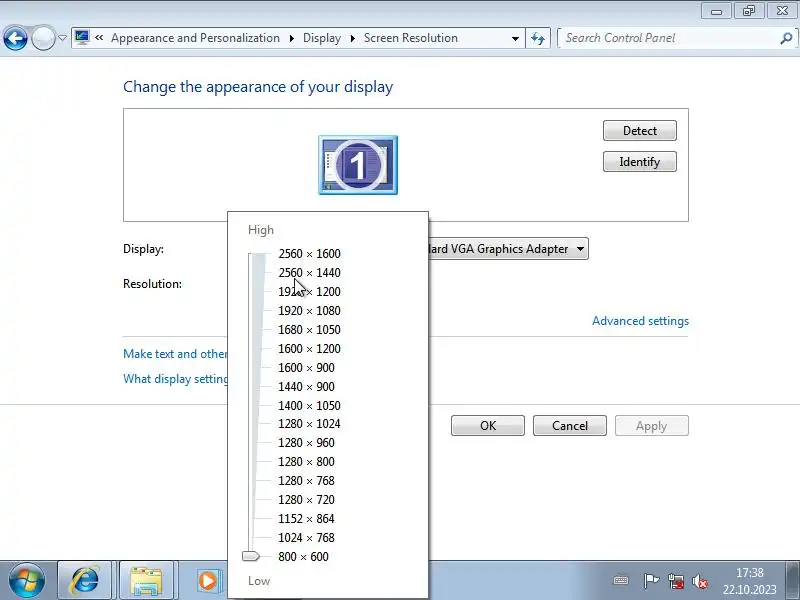This screenshot has height=600, width=800.
Task: Click the Apply button
Action: click(652, 426)
